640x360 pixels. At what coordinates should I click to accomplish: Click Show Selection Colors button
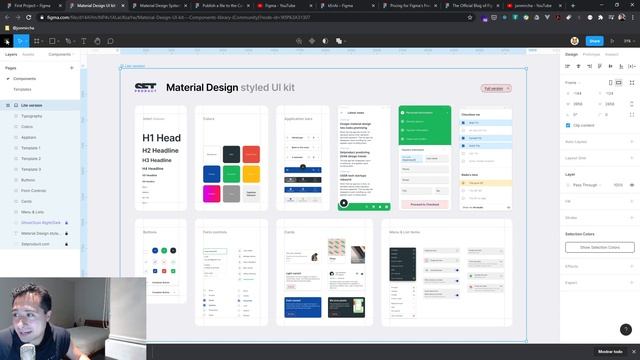(600, 247)
